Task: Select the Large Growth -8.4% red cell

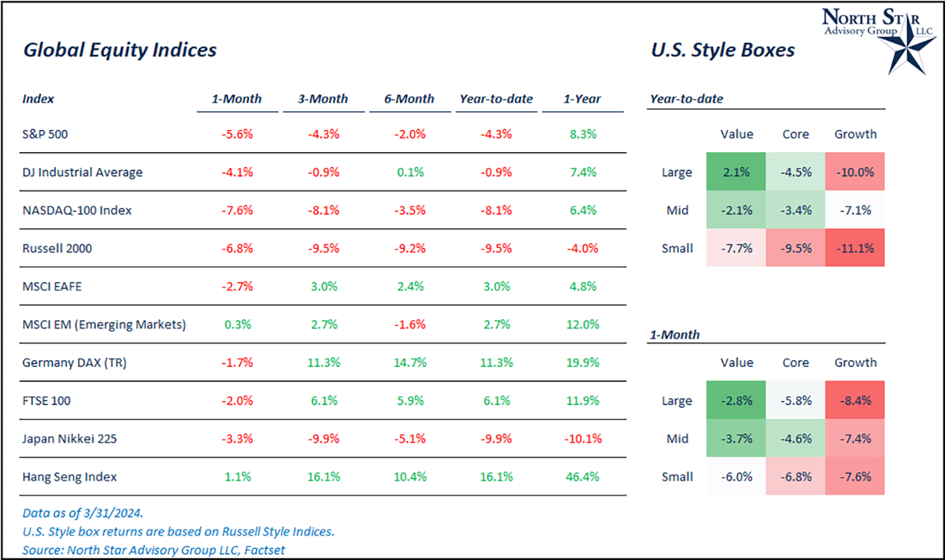Action: (855, 401)
